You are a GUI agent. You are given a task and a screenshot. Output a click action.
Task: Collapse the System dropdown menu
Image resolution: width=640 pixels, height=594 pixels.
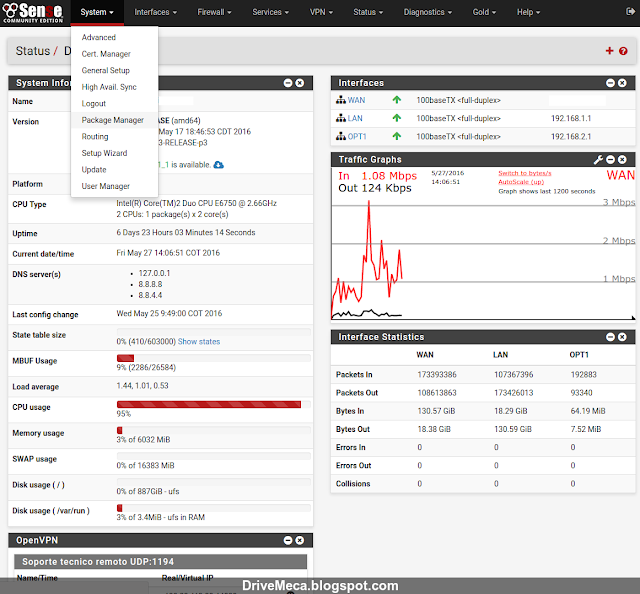coord(97,12)
